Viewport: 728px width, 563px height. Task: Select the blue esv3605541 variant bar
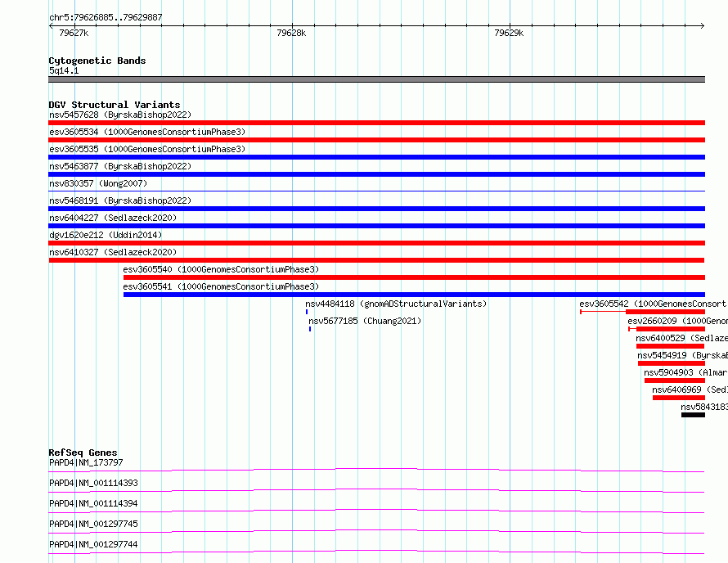[x=414, y=295]
